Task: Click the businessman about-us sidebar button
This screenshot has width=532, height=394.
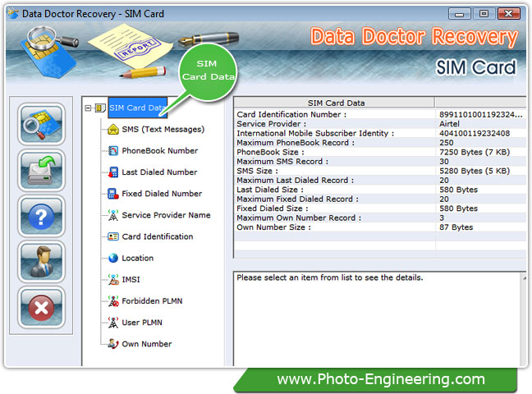Action: tap(41, 262)
